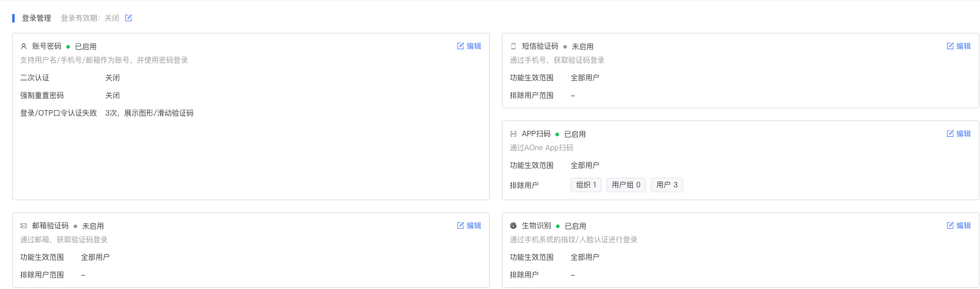This screenshot has width=980, height=289.
Task: Click the 组织 1 excluded tag
Action: tap(586, 185)
